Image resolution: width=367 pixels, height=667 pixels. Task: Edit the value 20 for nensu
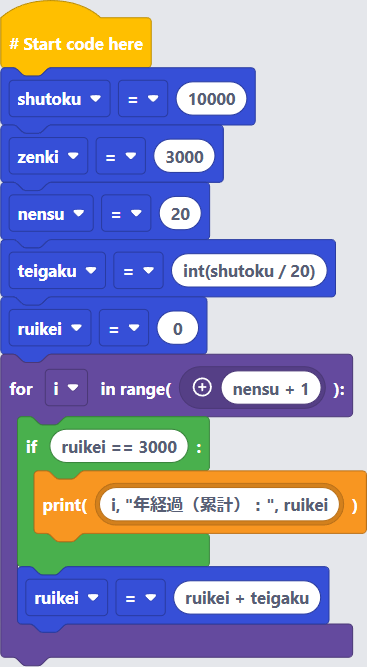[180, 214]
